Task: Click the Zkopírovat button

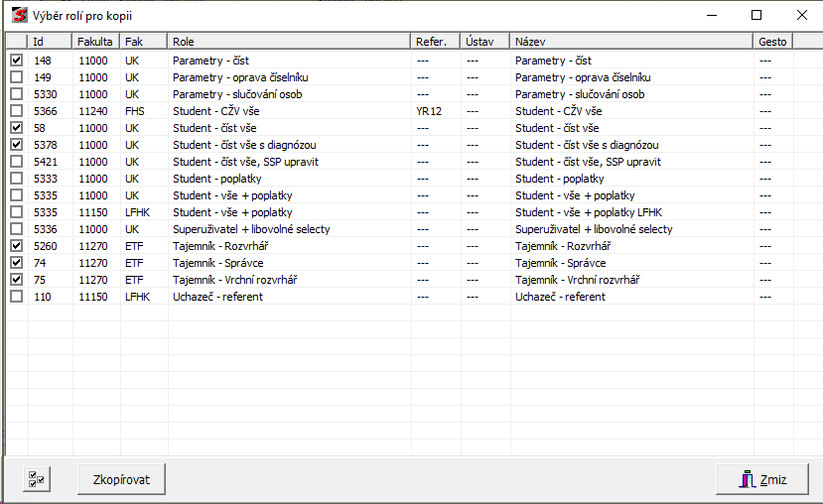Action: [121, 479]
